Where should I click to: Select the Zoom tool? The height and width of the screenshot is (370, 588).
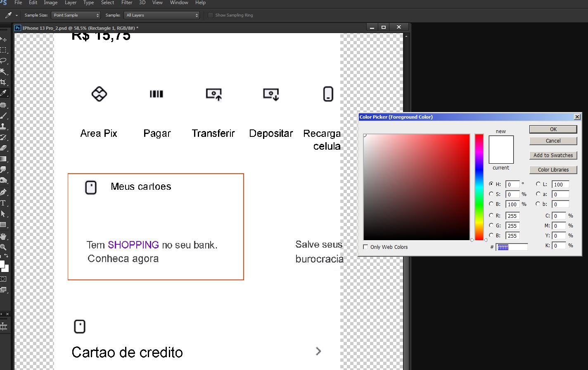[3, 247]
